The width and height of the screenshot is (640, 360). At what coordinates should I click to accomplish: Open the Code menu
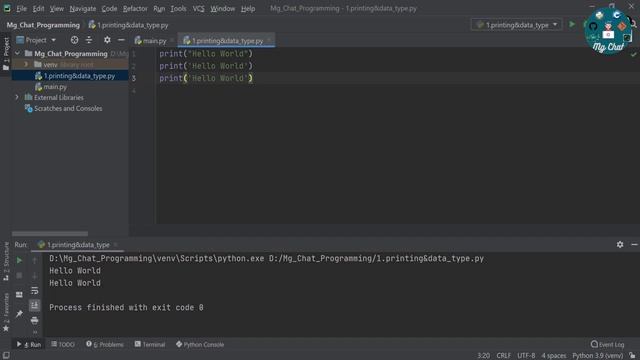(x=109, y=9)
